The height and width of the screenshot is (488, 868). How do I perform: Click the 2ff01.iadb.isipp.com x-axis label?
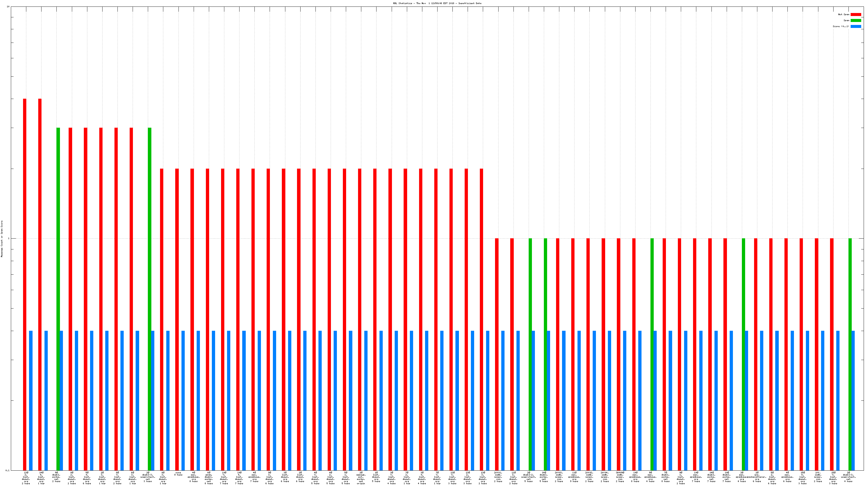(498, 477)
